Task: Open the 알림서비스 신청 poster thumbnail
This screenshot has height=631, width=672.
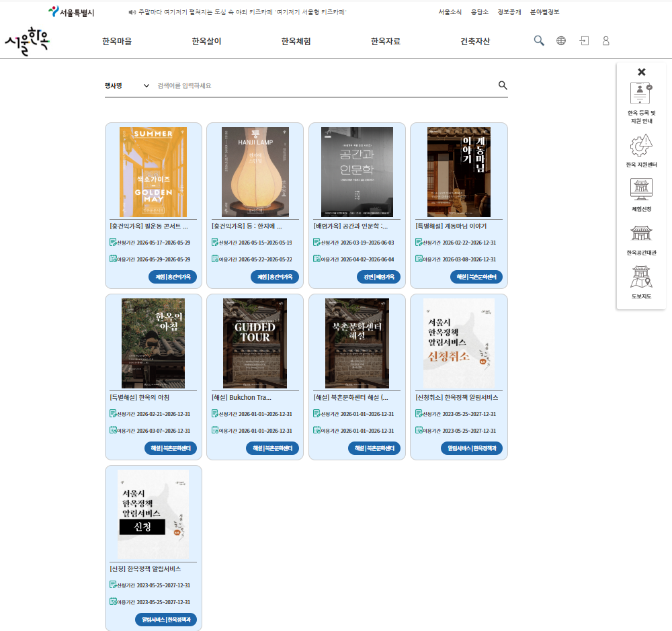Action: coord(153,514)
